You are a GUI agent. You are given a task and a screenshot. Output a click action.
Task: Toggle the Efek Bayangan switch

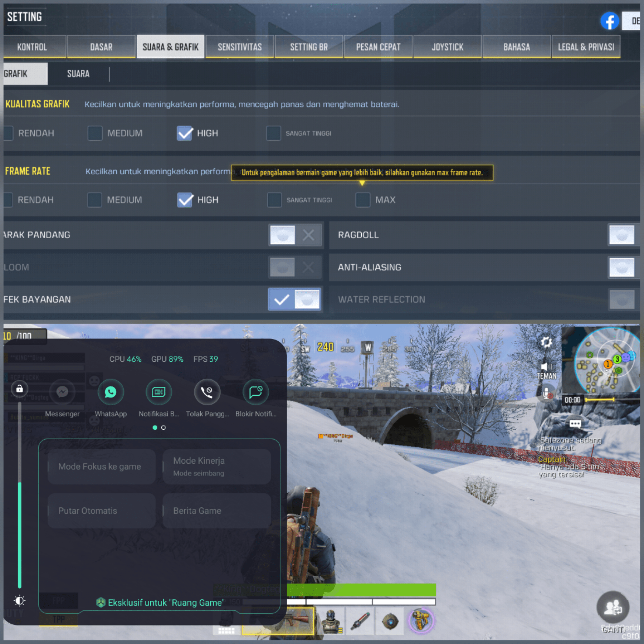pos(294,299)
